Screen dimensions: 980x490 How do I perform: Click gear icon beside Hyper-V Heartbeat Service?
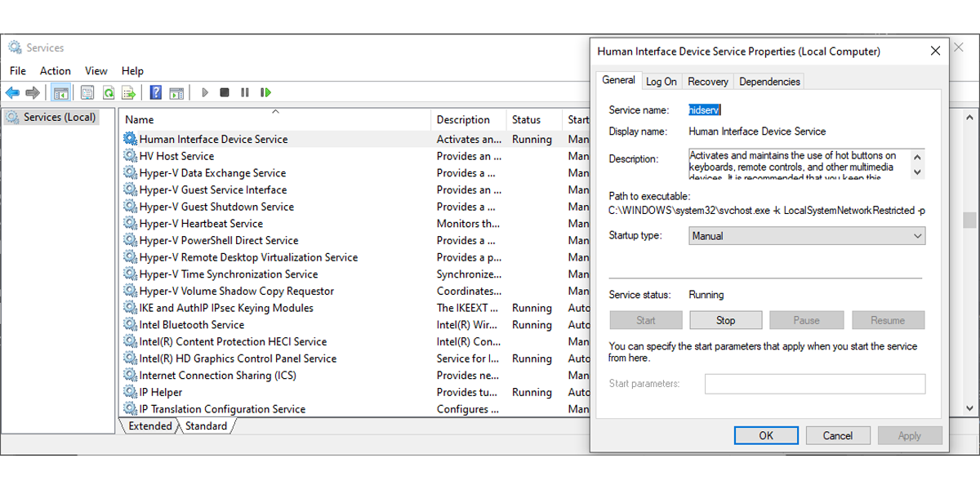[x=130, y=223]
